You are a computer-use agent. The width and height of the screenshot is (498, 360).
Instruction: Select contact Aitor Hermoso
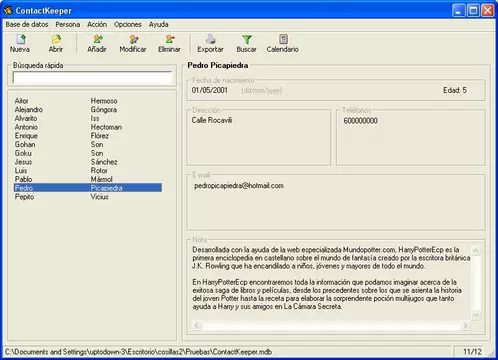click(x=88, y=101)
